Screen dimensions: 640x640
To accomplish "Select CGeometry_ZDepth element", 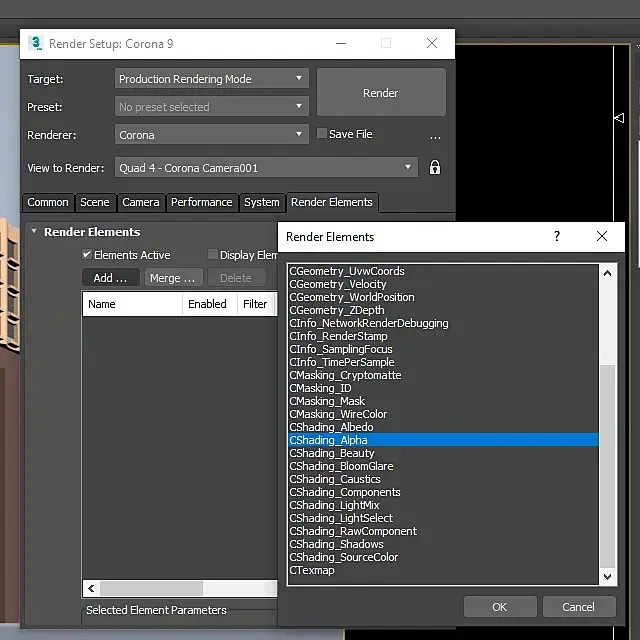I will click(x=443, y=310).
